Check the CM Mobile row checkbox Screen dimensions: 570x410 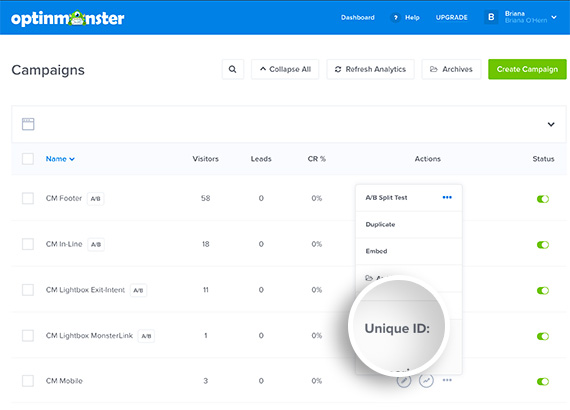click(28, 381)
